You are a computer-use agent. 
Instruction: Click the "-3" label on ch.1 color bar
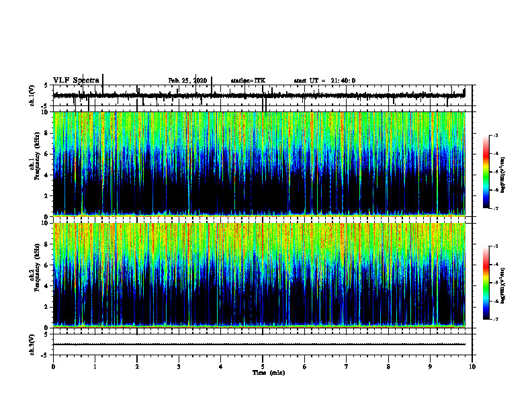click(495, 135)
